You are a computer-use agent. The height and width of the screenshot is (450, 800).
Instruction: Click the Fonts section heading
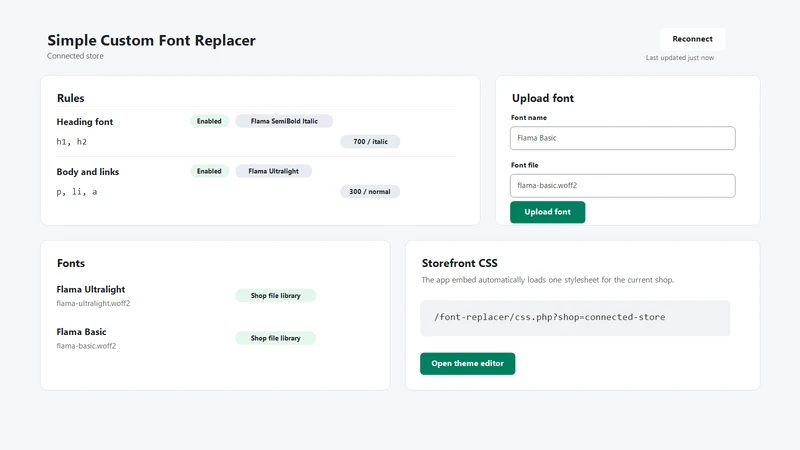tap(71, 263)
